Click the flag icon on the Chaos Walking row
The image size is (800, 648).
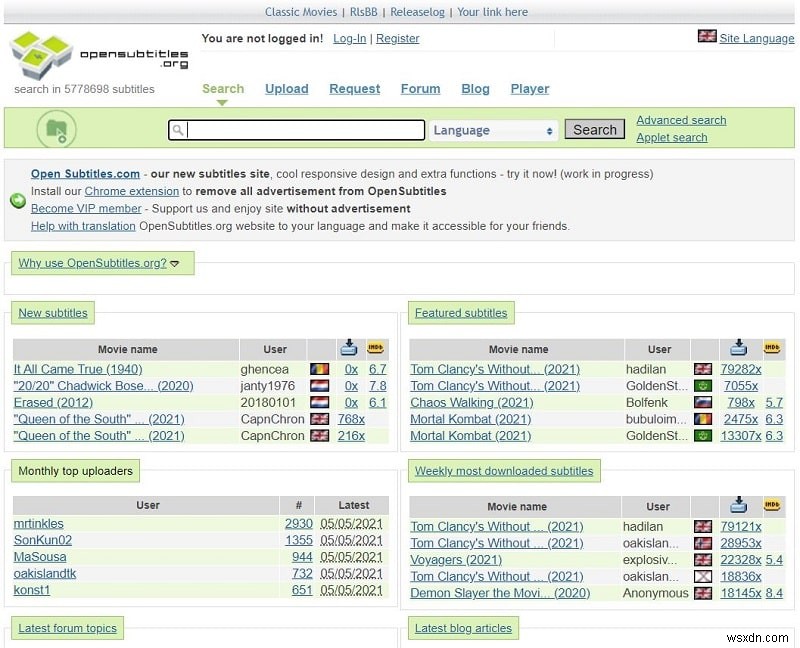pyautogui.click(x=704, y=402)
